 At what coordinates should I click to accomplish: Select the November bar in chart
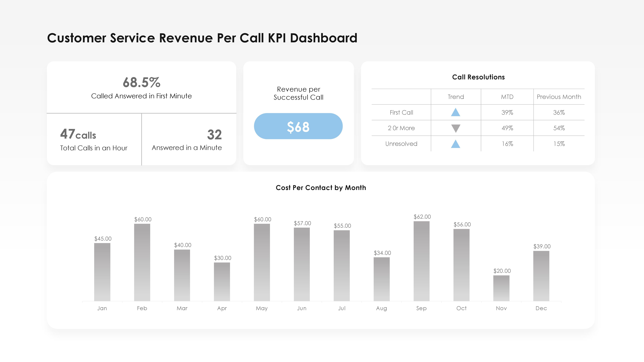click(x=501, y=288)
